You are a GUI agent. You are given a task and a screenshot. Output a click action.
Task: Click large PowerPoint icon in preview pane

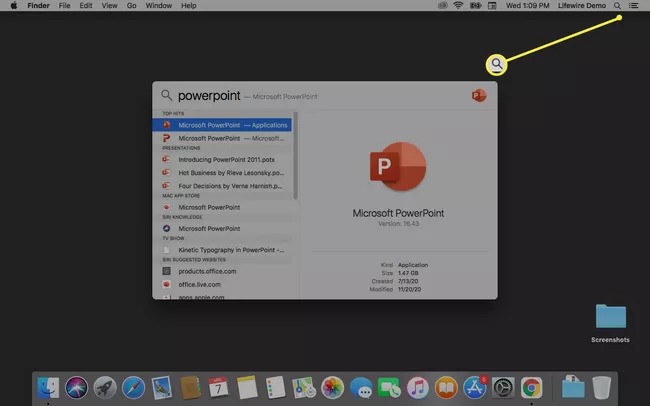[x=398, y=167]
